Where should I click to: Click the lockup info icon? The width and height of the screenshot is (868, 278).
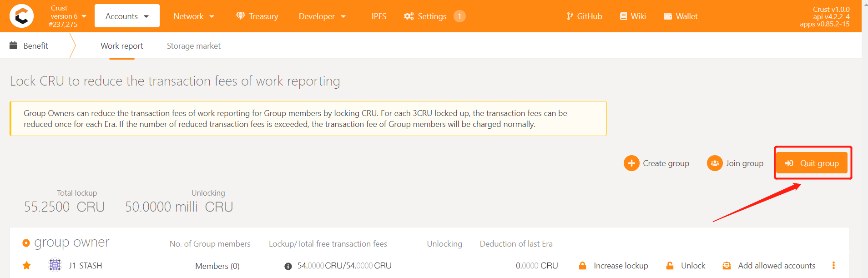[x=288, y=266]
